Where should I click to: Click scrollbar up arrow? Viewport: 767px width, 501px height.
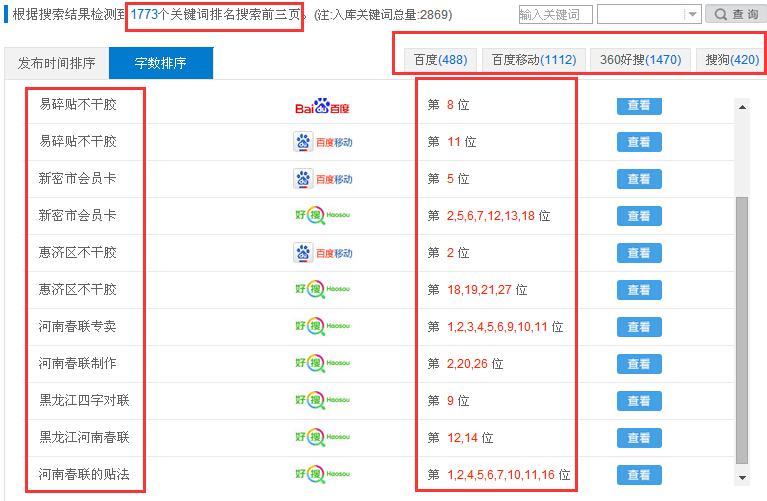pyautogui.click(x=742, y=107)
